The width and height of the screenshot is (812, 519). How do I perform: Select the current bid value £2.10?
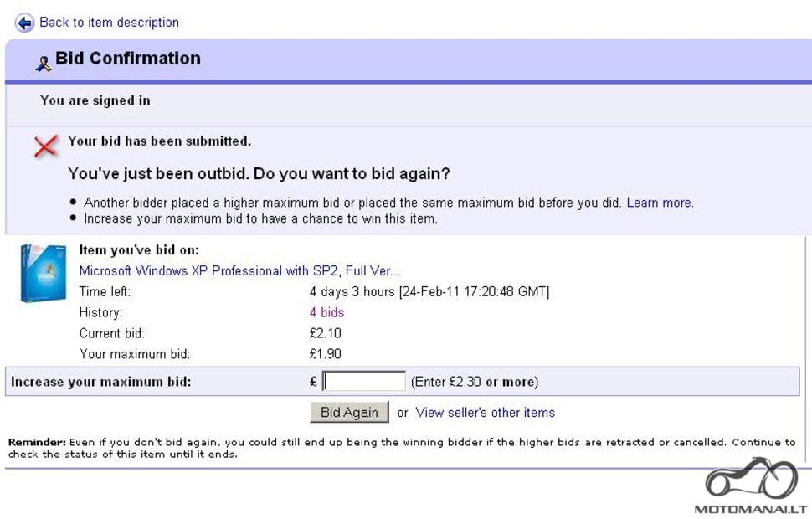coord(325,333)
